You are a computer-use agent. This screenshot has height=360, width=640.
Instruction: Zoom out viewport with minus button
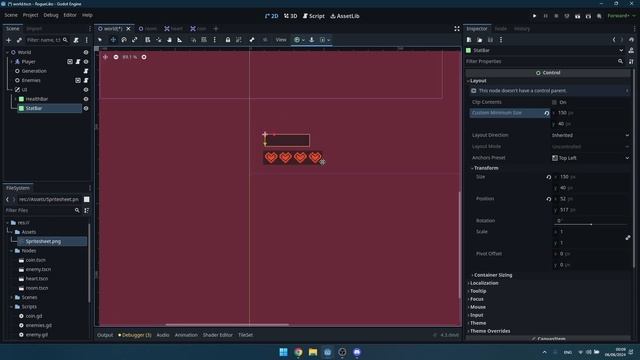tap(116, 57)
